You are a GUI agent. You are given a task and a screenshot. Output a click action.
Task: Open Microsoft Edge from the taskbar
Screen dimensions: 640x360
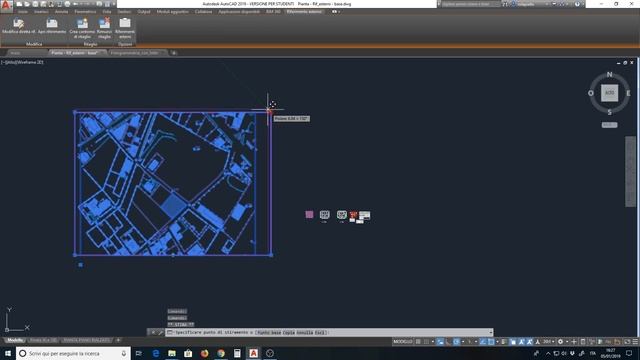tap(156, 353)
